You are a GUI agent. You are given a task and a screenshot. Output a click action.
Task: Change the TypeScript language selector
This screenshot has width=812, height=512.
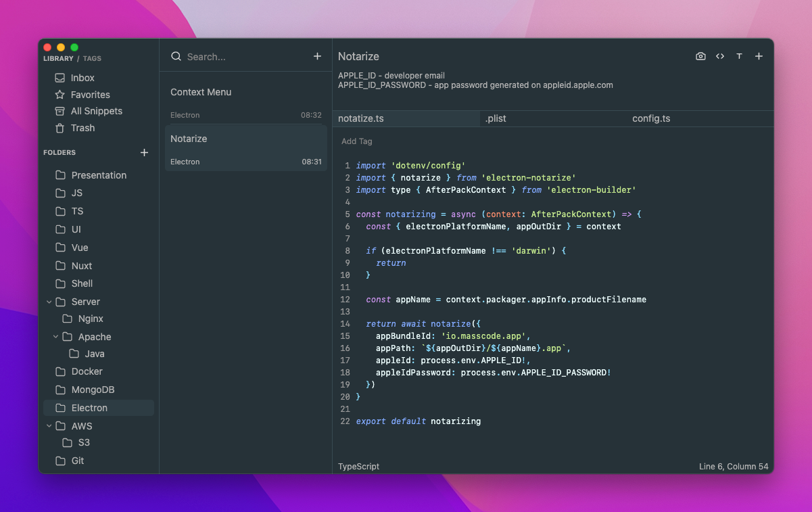359,467
